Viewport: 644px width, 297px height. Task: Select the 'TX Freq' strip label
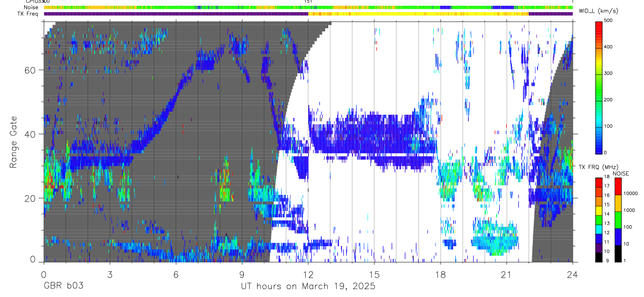pos(28,14)
